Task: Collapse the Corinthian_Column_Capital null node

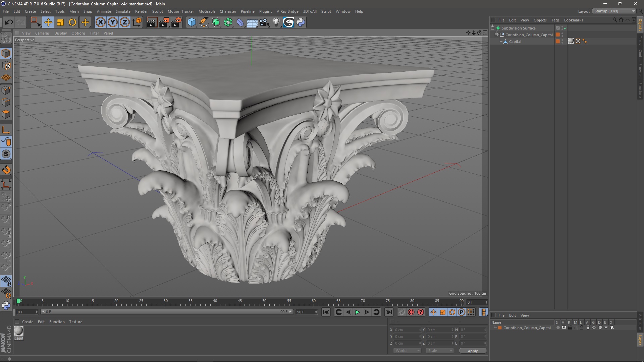Action: (496, 35)
